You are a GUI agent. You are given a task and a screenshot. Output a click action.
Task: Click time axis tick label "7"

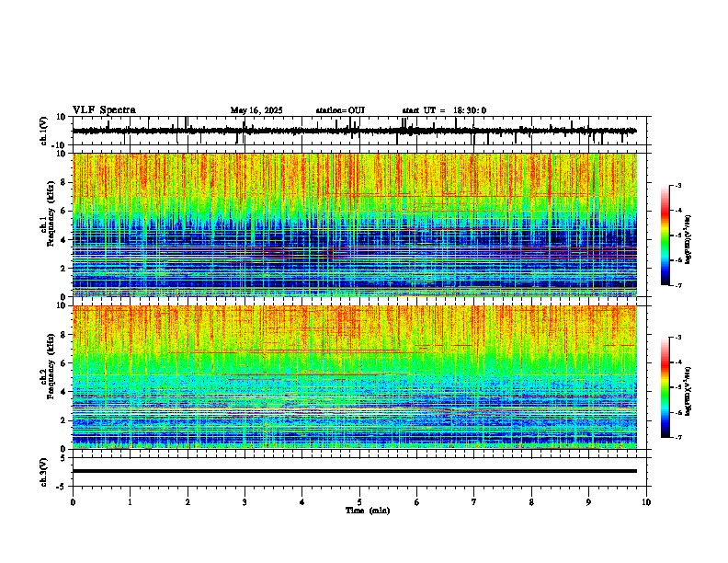click(x=474, y=502)
